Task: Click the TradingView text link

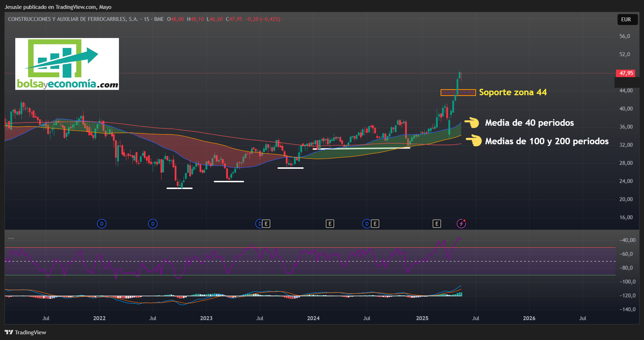Action: (x=31, y=332)
